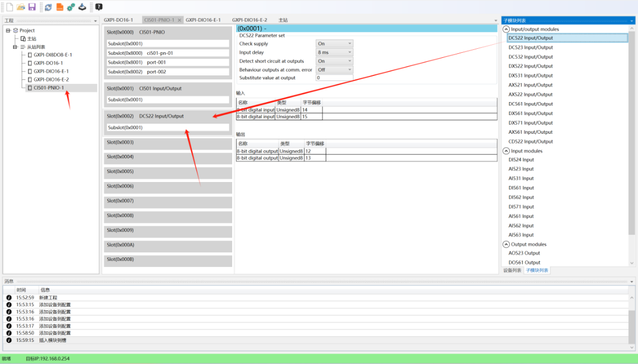Click the CI501-PNIO-1 device icon in tree

[30, 88]
